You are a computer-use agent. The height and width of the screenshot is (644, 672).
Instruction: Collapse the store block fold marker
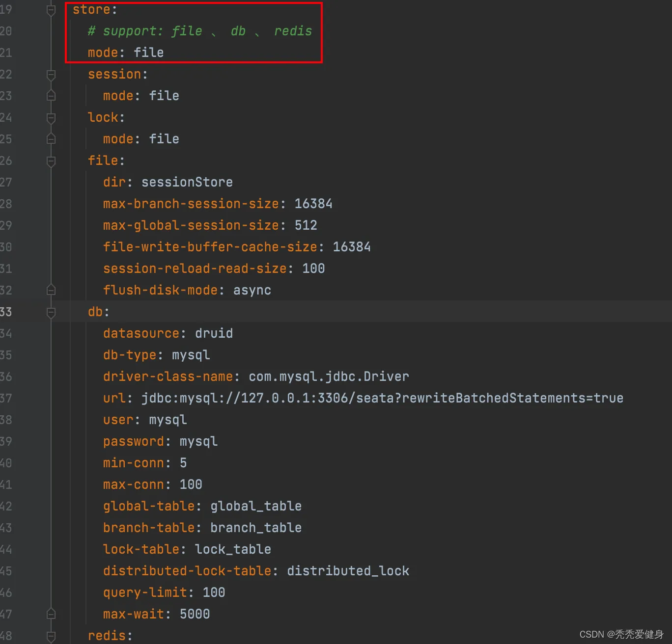pyautogui.click(x=51, y=10)
